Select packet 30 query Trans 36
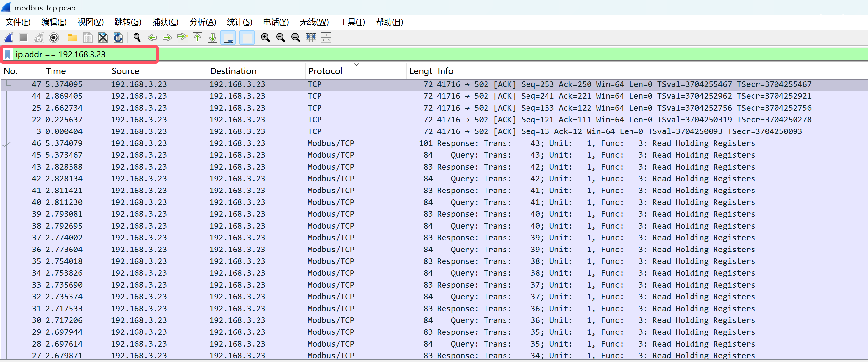The width and height of the screenshot is (868, 362). click(x=434, y=320)
